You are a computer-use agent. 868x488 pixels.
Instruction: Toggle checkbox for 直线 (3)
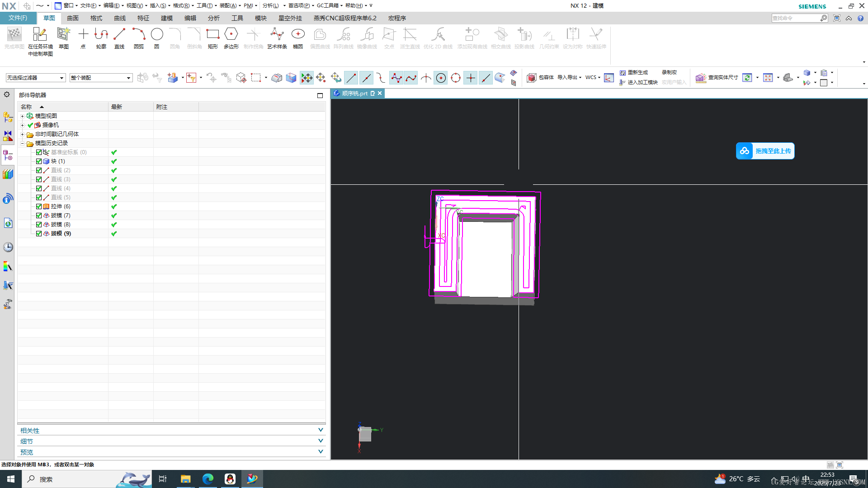point(39,179)
